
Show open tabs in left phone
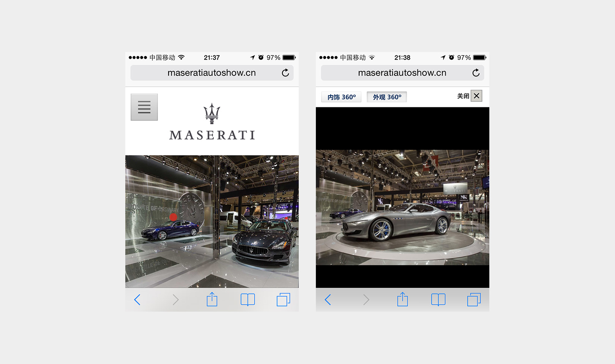click(284, 300)
